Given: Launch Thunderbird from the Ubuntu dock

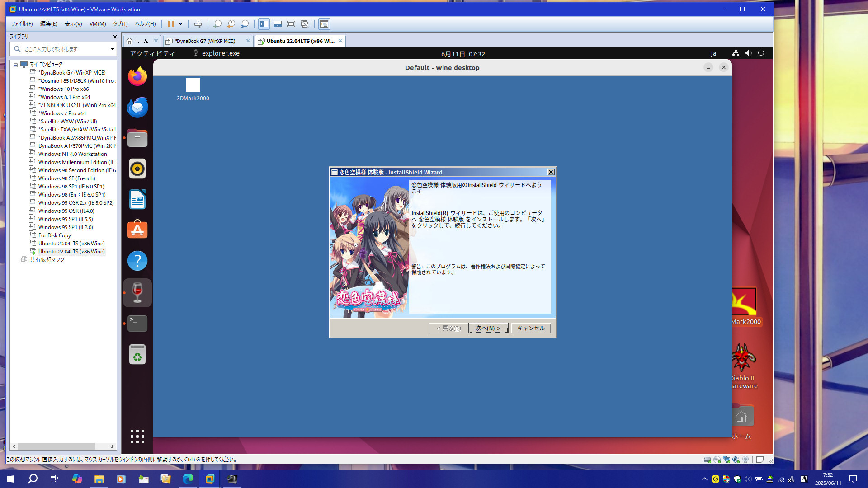Looking at the screenshot, I should click(x=137, y=107).
